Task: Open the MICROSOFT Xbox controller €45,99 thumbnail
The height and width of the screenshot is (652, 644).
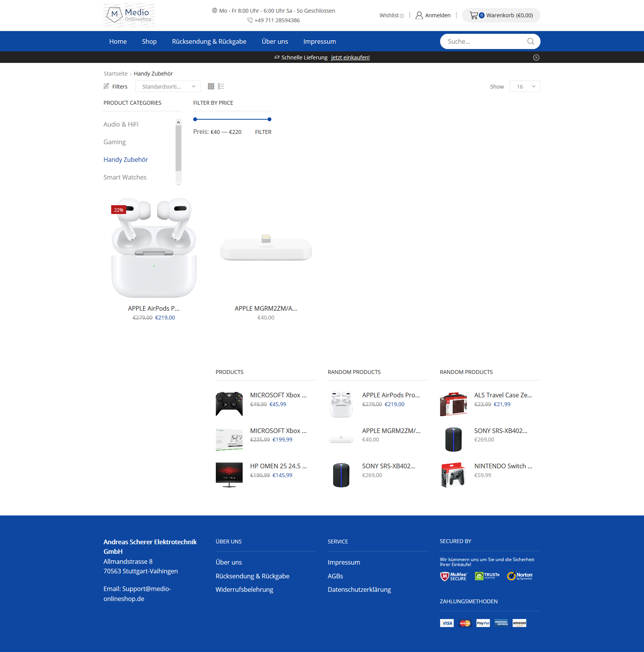Action: point(229,404)
